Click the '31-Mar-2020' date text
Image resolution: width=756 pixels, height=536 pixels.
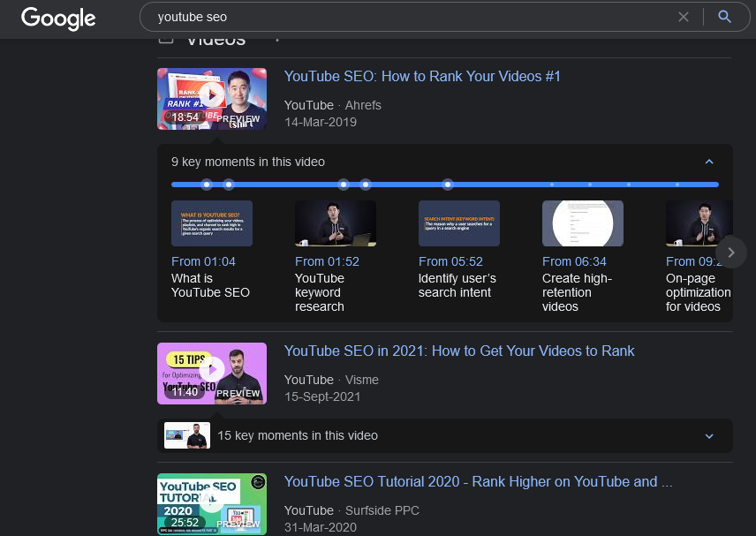point(320,527)
